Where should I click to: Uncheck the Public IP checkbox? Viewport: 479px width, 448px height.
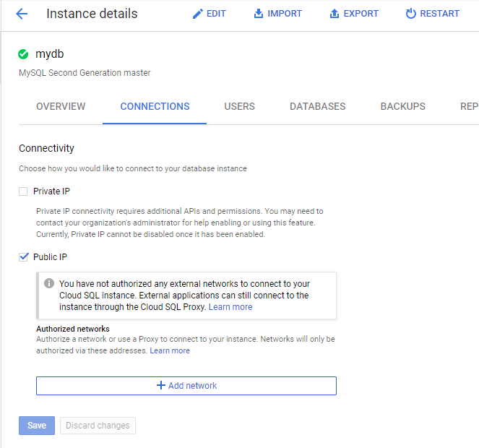click(24, 257)
